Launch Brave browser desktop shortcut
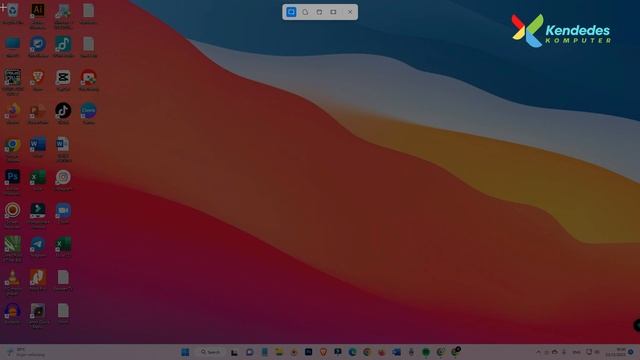640x360 pixels. click(38, 80)
